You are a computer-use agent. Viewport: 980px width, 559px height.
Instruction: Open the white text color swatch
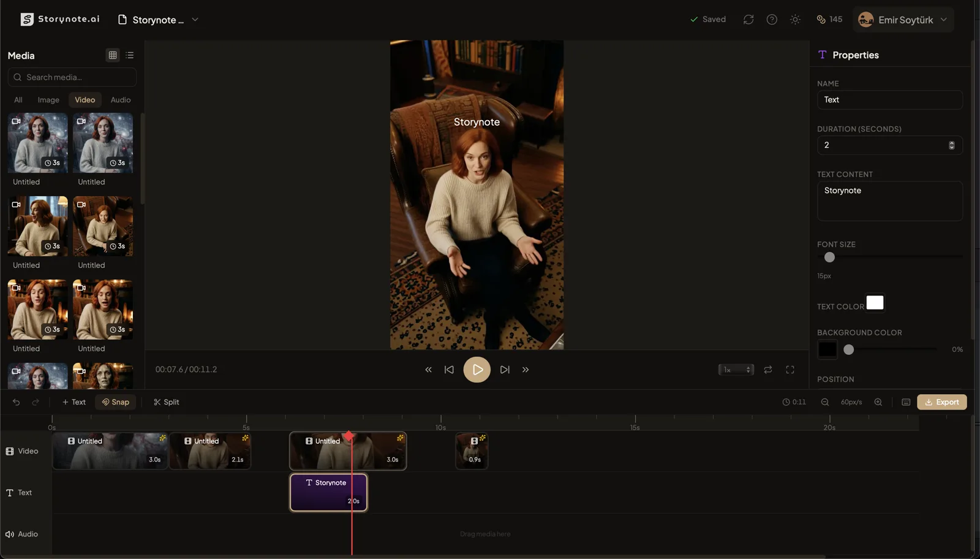[x=875, y=302]
